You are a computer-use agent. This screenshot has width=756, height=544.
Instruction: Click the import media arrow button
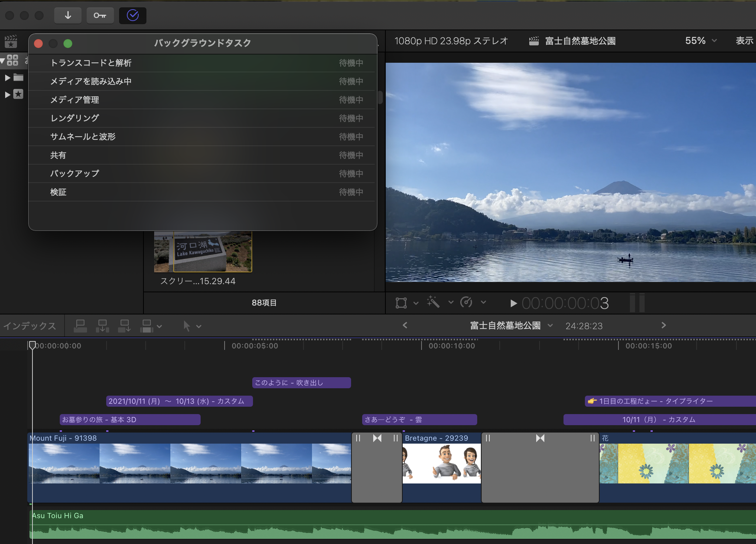coord(68,16)
